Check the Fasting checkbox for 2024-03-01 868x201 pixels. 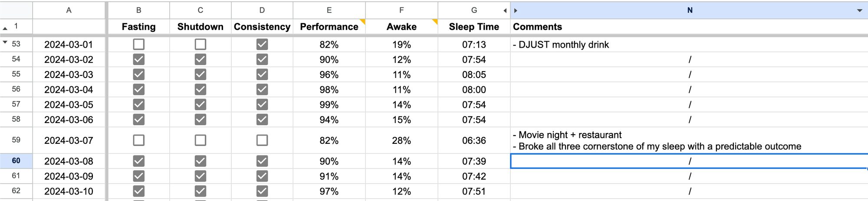coord(139,44)
